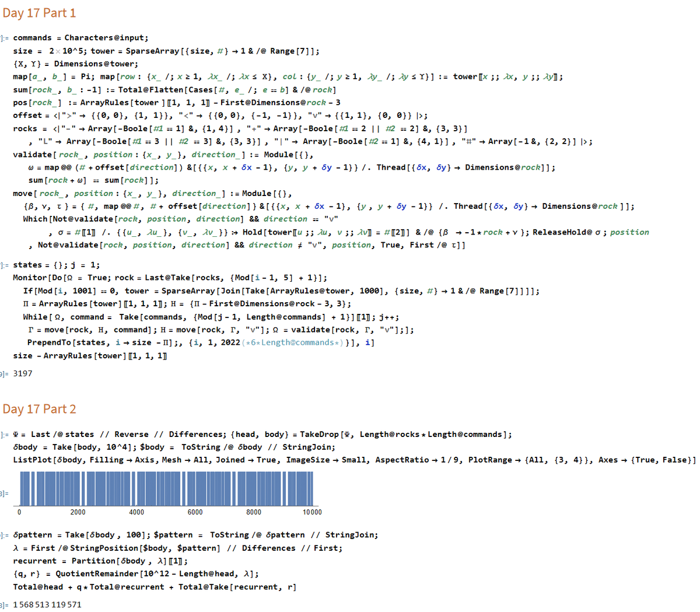
Task: Click the axis tick label 0
Action: [x=19, y=512]
